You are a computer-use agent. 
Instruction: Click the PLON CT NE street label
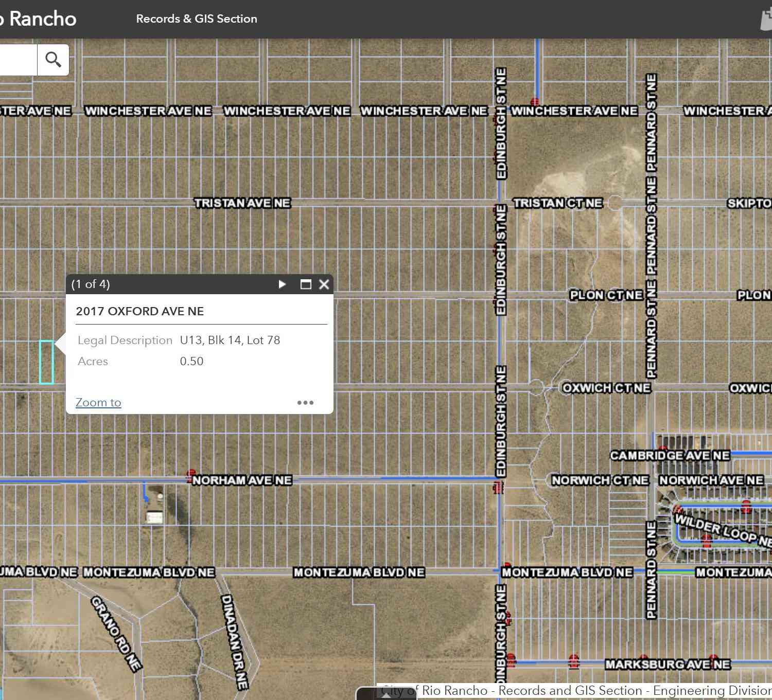point(606,295)
